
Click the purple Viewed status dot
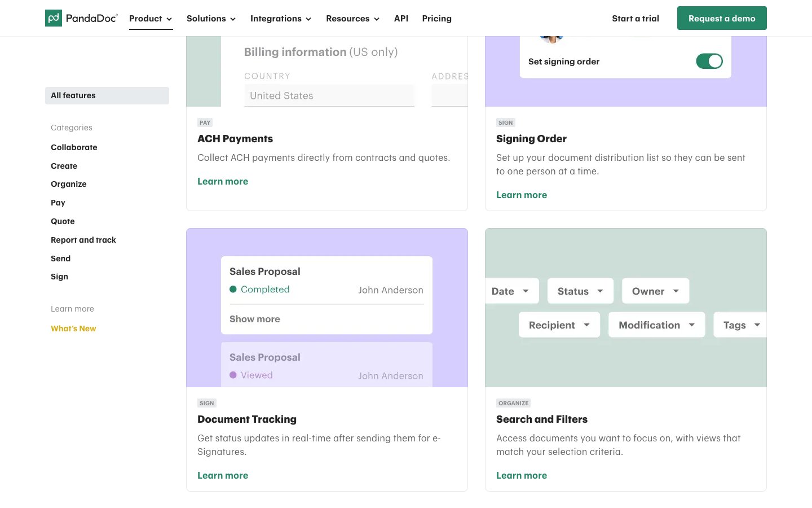[233, 375]
